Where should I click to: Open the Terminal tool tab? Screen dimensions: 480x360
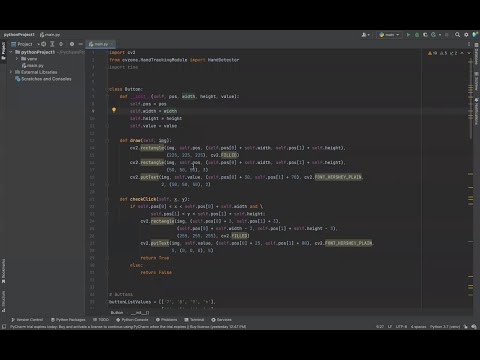(x=194, y=320)
